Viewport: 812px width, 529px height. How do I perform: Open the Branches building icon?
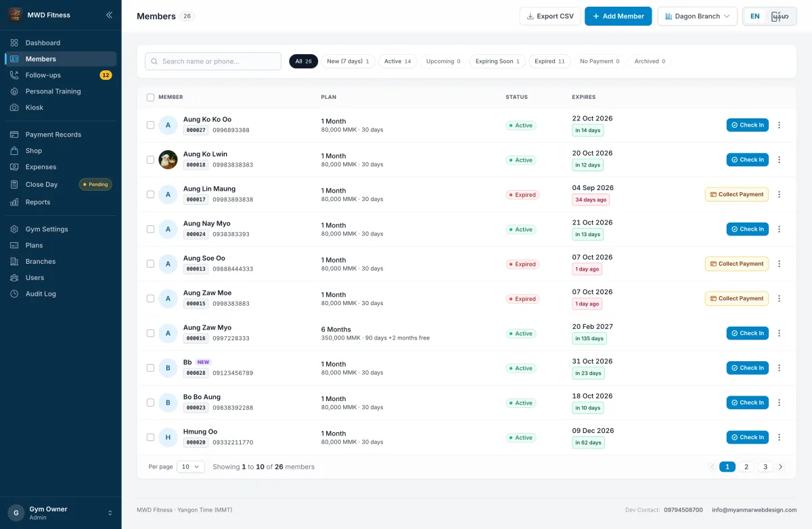click(x=14, y=262)
